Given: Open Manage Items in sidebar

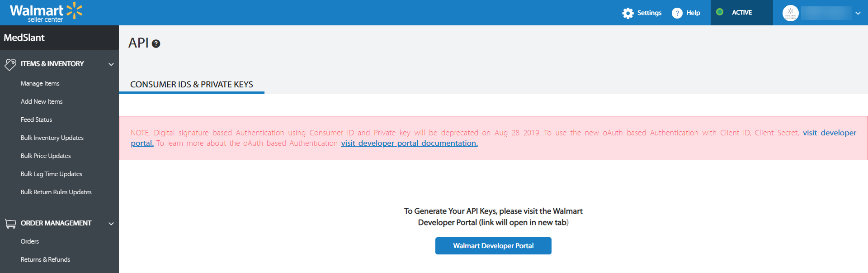Looking at the screenshot, I should click(40, 83).
